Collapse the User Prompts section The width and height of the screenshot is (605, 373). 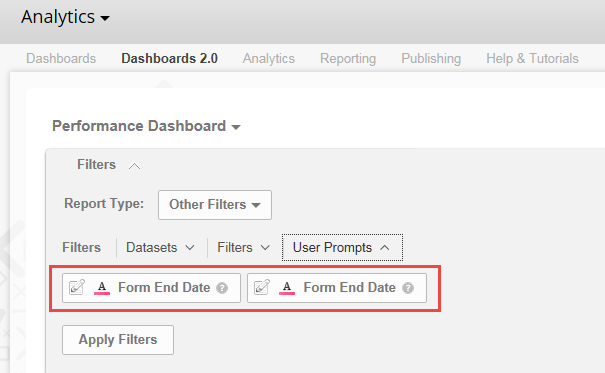342,248
